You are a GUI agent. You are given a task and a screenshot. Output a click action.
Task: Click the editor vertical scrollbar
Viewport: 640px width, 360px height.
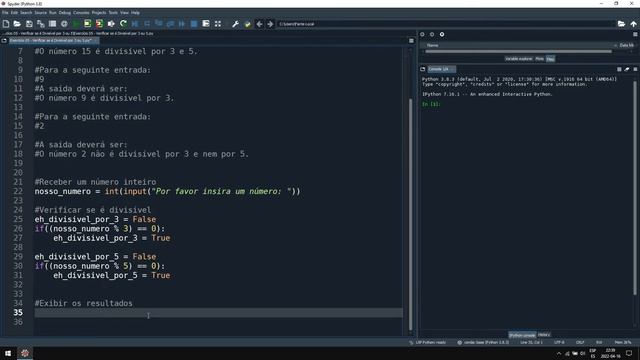click(x=411, y=214)
